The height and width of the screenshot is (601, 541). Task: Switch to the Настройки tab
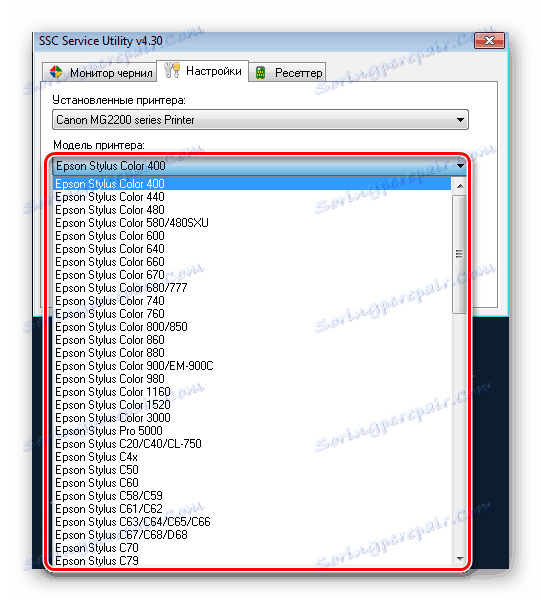tap(203, 71)
